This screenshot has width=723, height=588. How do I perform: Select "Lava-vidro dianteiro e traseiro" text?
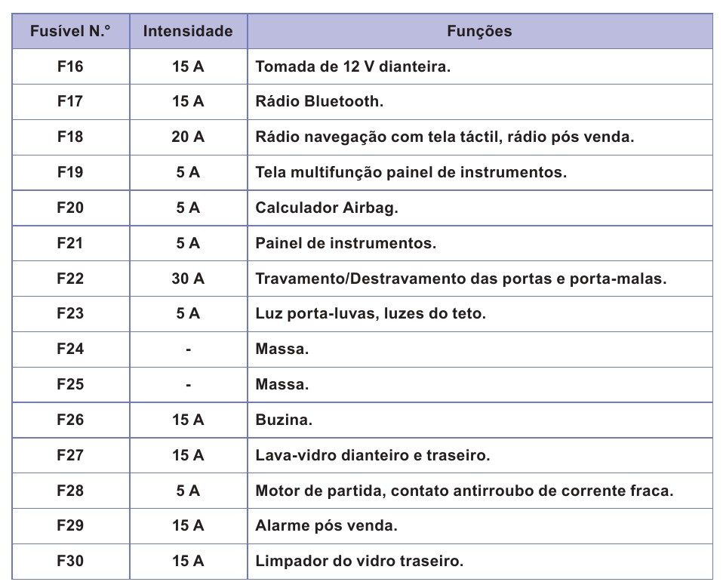[373, 455]
